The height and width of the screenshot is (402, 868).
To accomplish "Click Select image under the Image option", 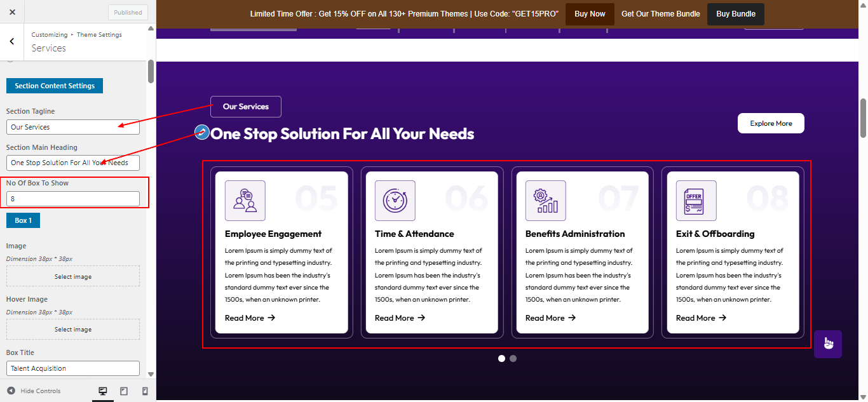I will point(72,276).
